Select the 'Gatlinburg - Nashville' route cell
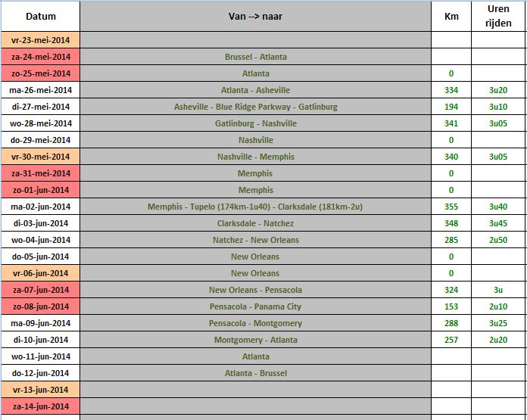Image resolution: width=527 pixels, height=420 pixels. tap(255, 123)
